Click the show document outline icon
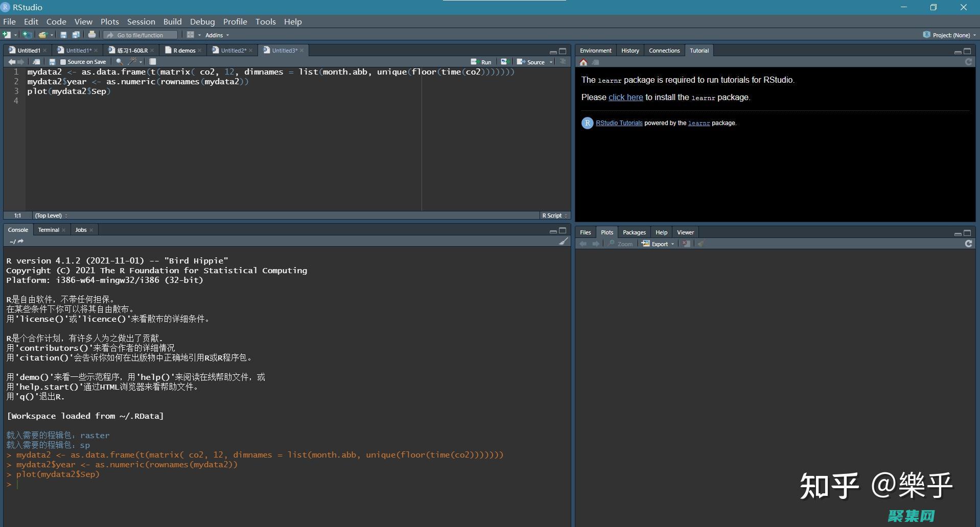 [563, 62]
